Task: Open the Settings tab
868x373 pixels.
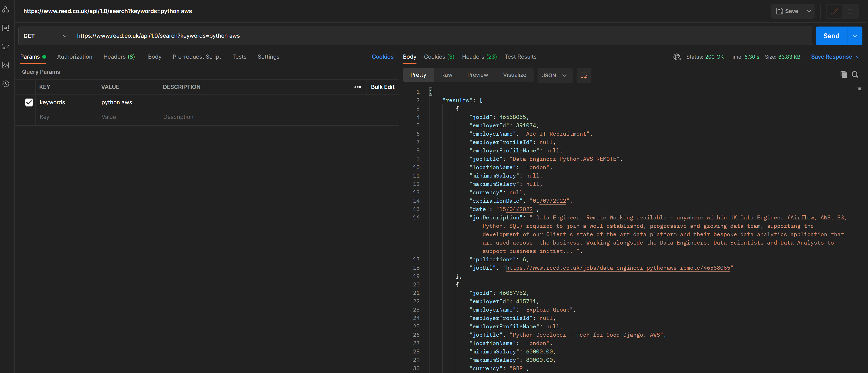Action: pos(268,57)
